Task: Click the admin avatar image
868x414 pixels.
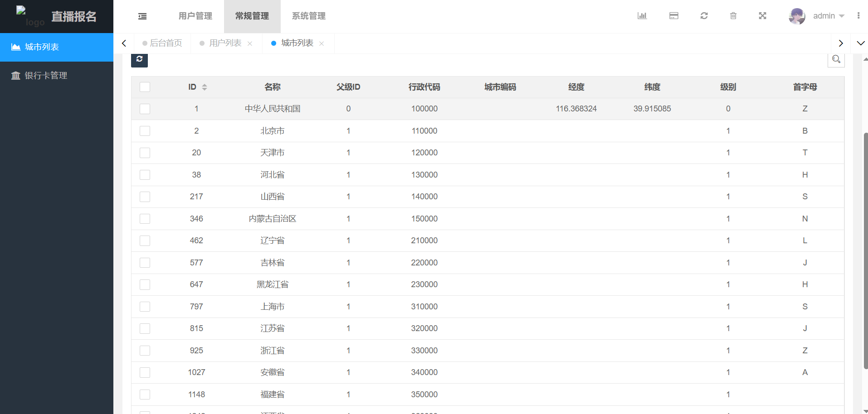Action: coord(797,16)
